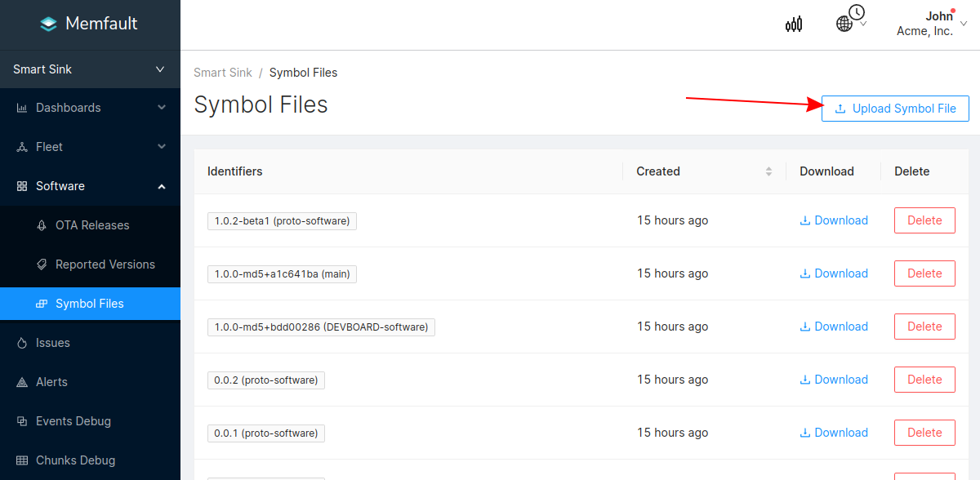Click the OTA Releases rocket icon
980x480 pixels.
tap(42, 225)
